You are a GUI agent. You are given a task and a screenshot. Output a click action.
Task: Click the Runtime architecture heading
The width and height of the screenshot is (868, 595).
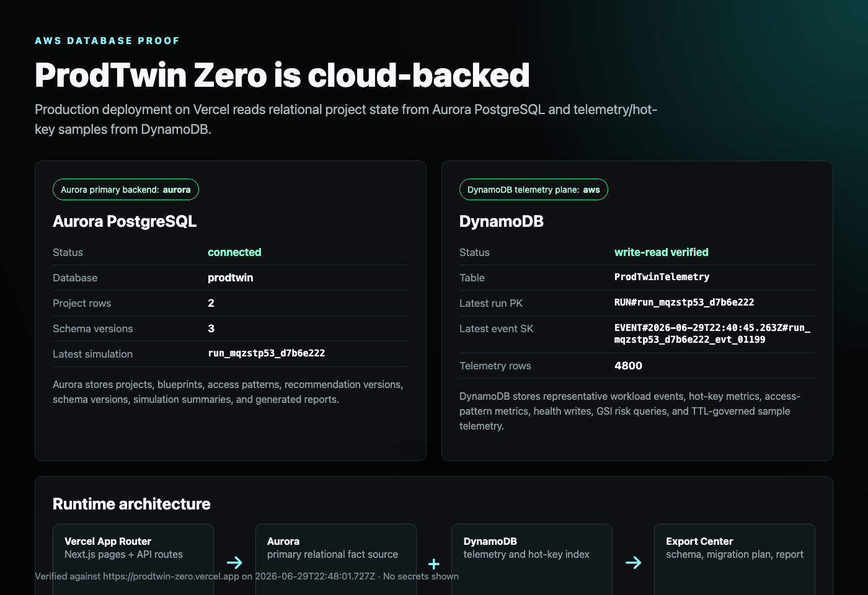131,504
